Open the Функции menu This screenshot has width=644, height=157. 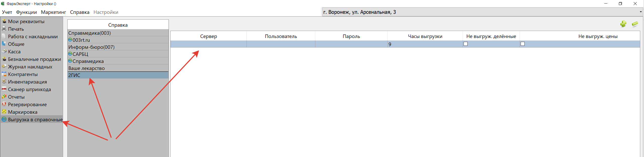(26, 12)
